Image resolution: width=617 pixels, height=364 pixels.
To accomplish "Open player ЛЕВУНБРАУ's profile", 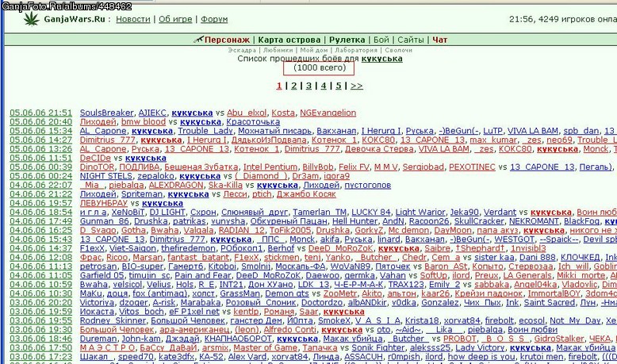I will pyautogui.click(x=103, y=204).
